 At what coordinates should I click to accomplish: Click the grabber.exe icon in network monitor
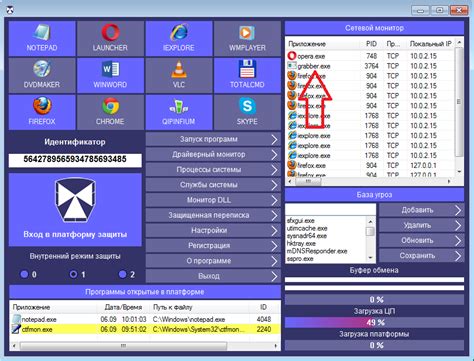click(x=292, y=66)
